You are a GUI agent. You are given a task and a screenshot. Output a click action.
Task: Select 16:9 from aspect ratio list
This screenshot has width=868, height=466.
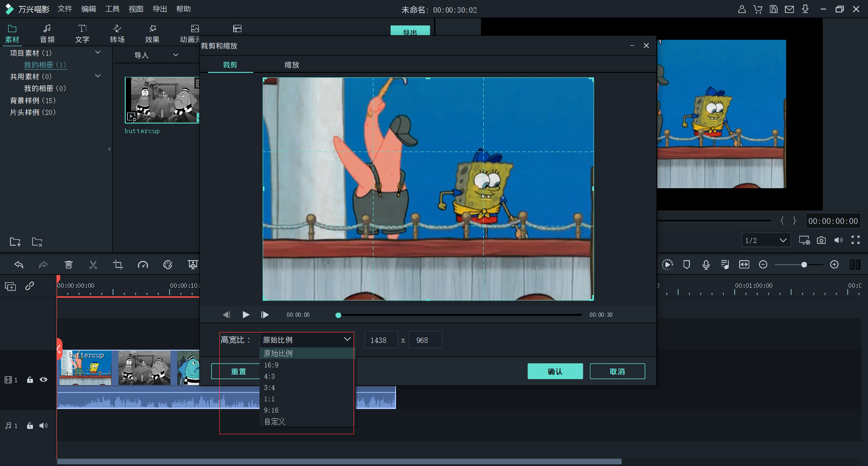[x=271, y=365]
